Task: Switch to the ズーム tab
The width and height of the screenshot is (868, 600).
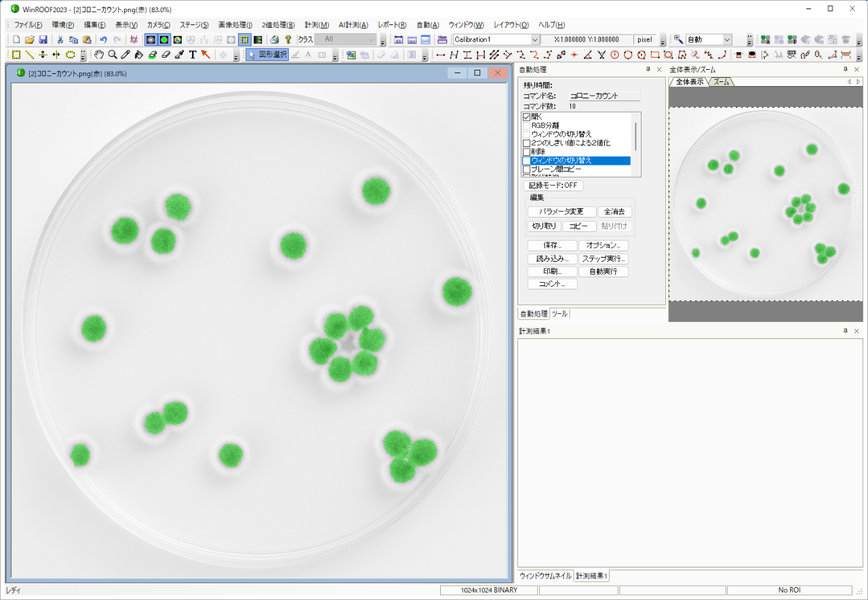Action: coord(722,82)
